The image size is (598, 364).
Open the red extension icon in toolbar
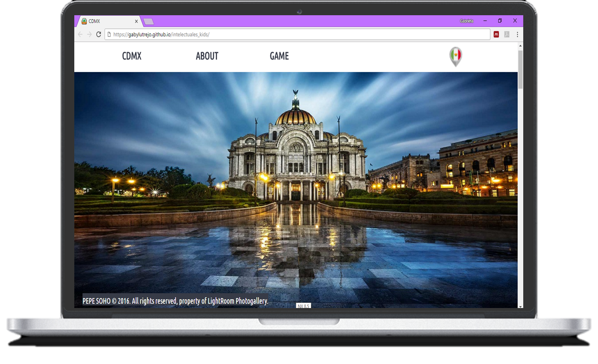[496, 34]
